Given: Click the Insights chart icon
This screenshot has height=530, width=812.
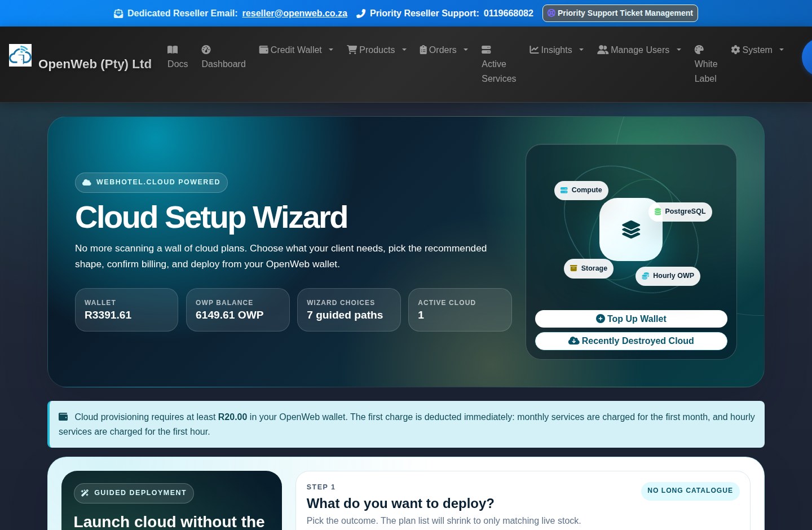Looking at the screenshot, I should click(534, 50).
